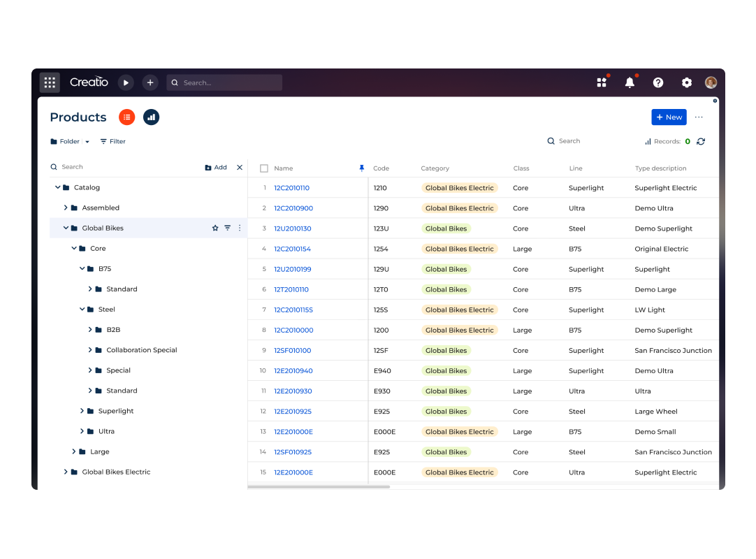Click the refresh records icon
Viewport: 756px width, 559px height.
701,141
